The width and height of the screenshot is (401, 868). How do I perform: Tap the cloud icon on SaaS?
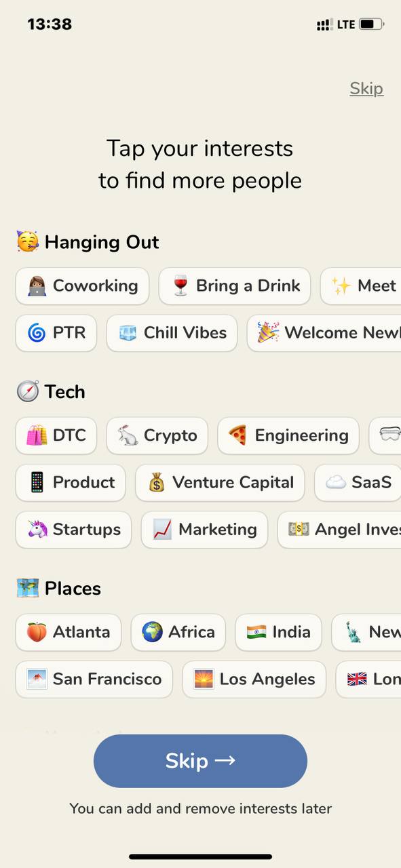click(x=335, y=482)
